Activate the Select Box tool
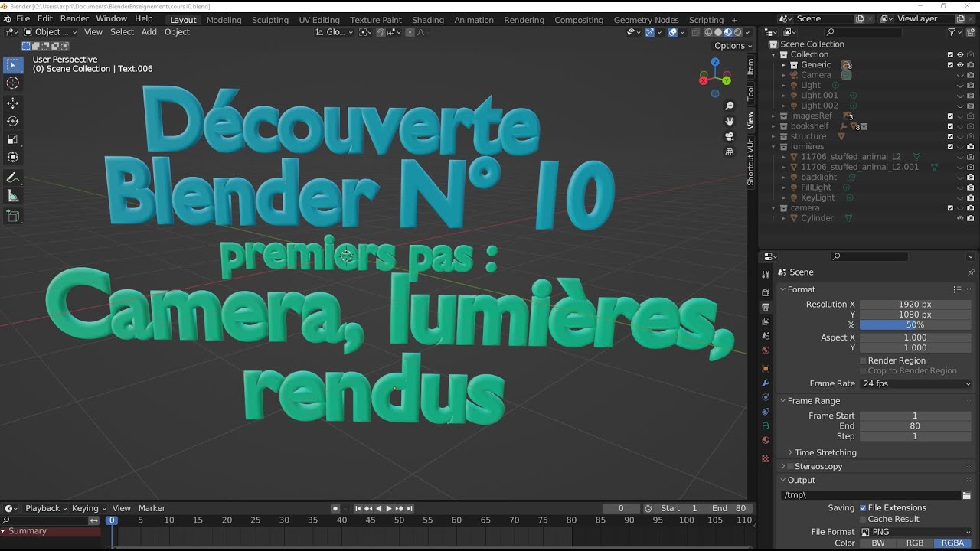980x551 pixels. (x=13, y=65)
